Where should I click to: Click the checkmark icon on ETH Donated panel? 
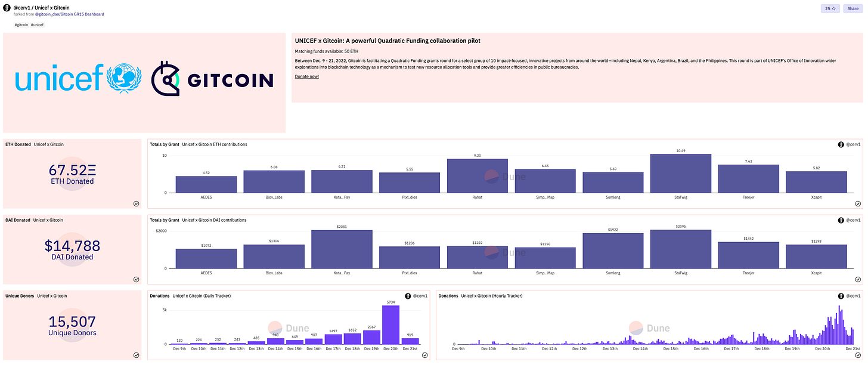tap(136, 203)
